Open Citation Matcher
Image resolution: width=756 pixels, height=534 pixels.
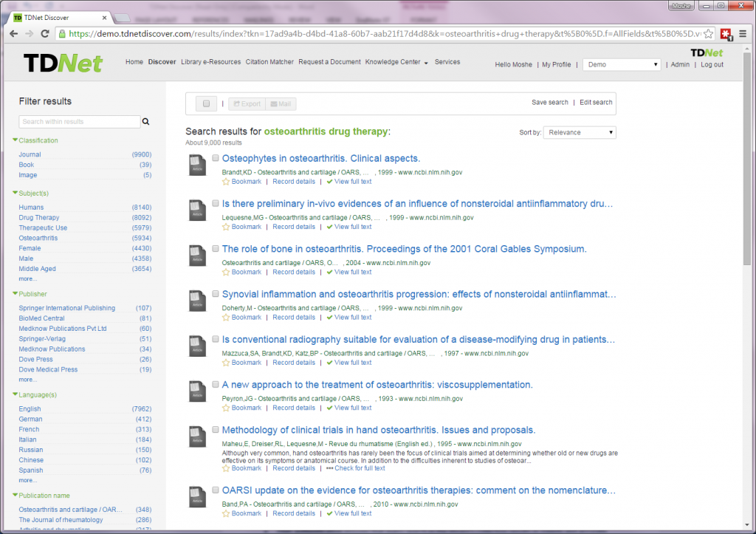point(269,62)
